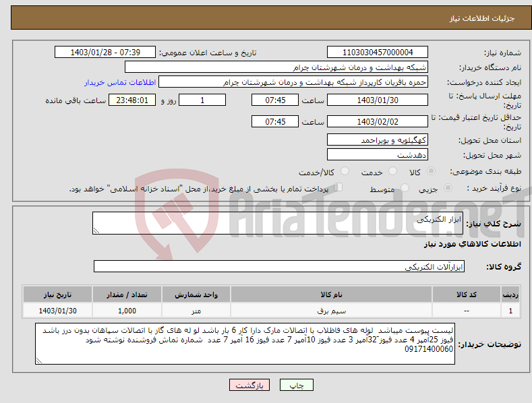The width and height of the screenshot is (532, 403).
Task: Click the quantity cell 1,000
Action: [127, 311]
